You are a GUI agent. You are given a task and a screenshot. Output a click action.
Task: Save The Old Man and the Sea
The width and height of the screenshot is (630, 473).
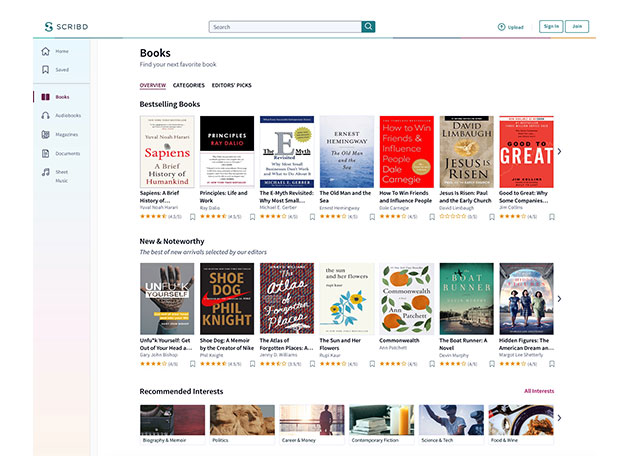[372, 217]
